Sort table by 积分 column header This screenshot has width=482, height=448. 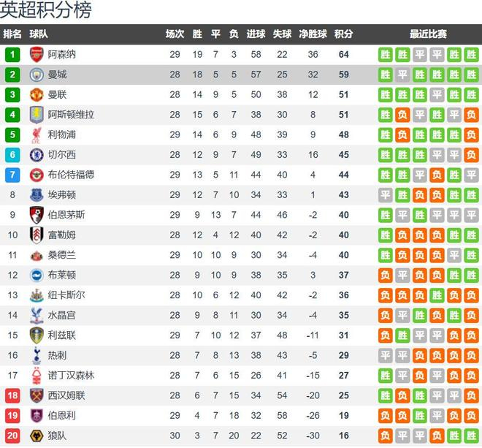tap(343, 34)
